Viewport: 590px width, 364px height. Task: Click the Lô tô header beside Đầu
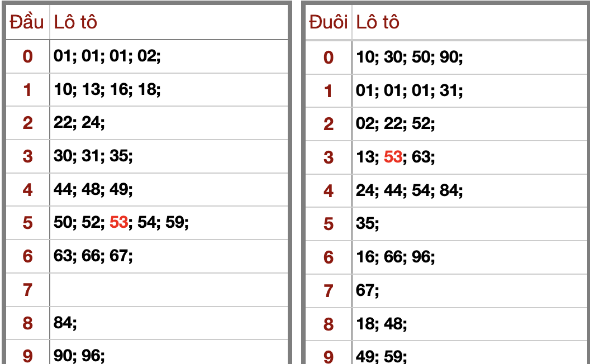click(75, 22)
